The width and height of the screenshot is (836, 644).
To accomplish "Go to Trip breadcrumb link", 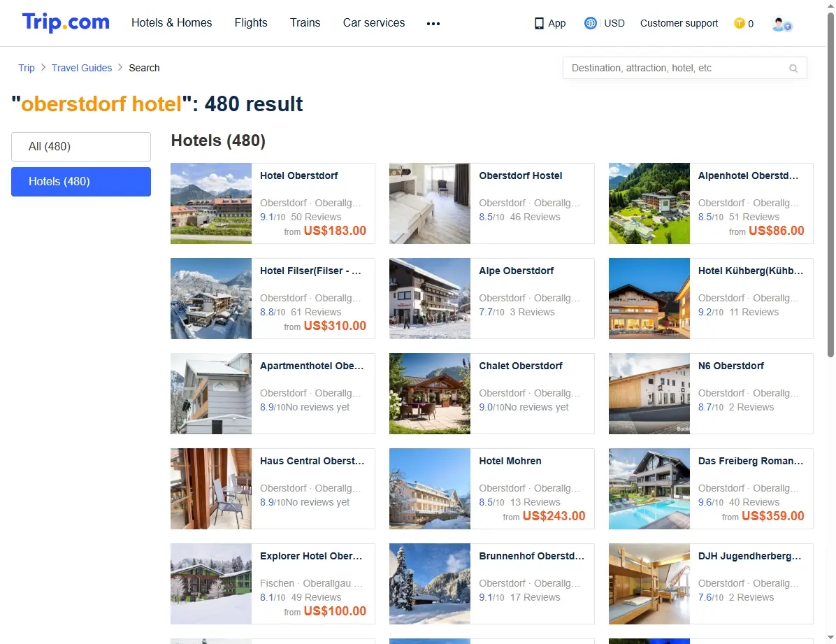I will pos(26,68).
